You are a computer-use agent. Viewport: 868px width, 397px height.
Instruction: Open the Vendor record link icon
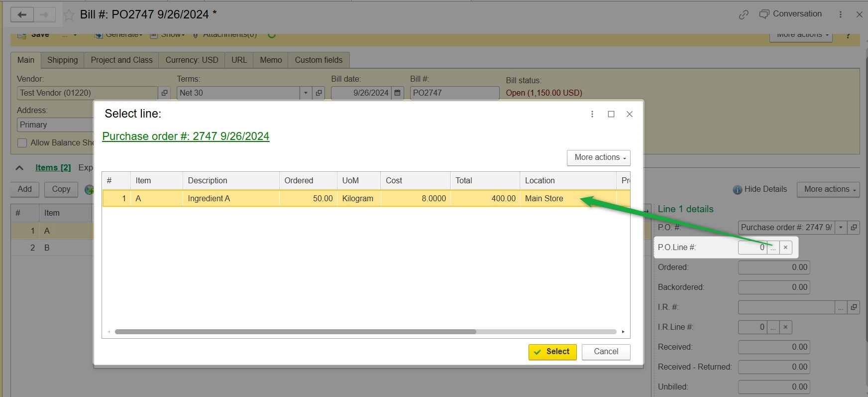pyautogui.click(x=164, y=93)
